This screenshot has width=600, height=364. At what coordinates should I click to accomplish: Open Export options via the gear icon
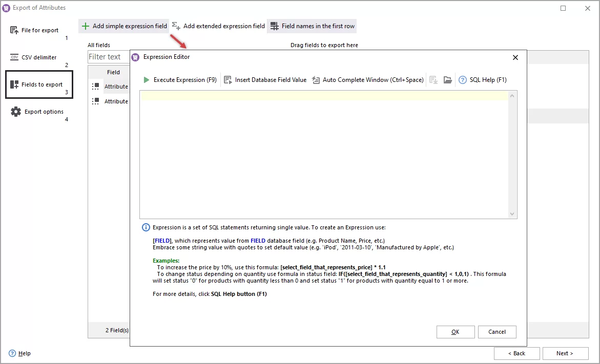(15, 112)
